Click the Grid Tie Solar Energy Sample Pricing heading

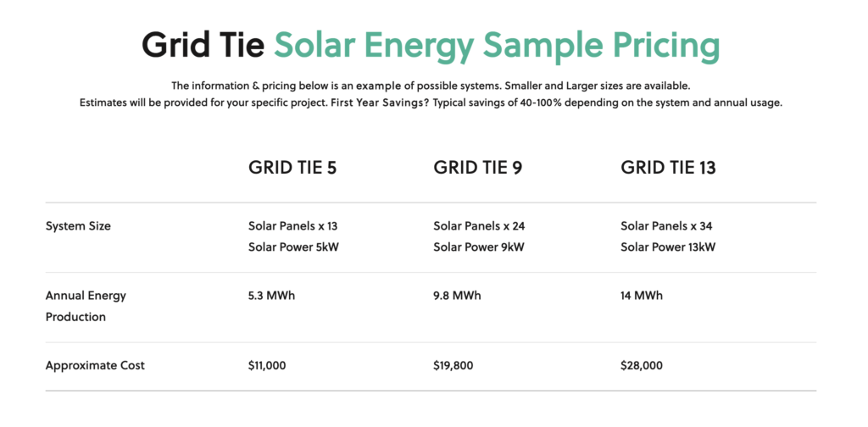(431, 46)
